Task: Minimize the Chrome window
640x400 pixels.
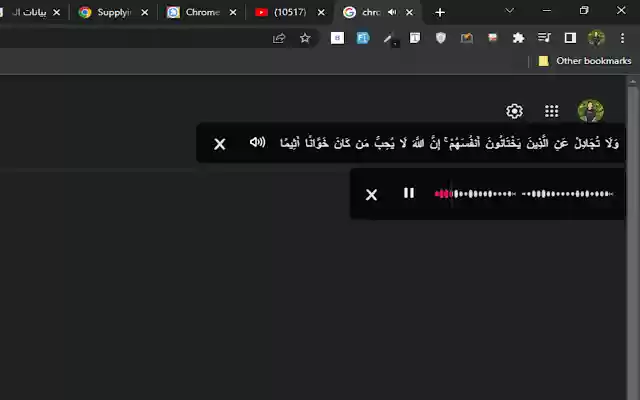Action: coord(547,11)
